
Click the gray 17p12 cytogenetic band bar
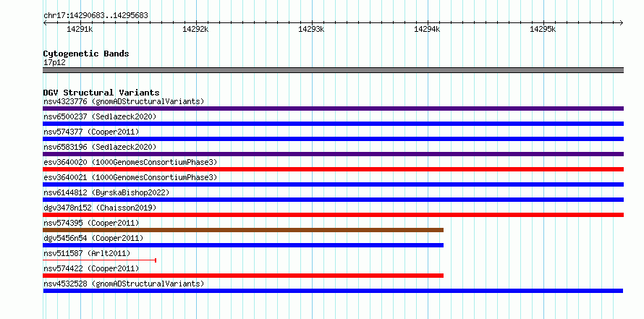pyautogui.click(x=333, y=70)
